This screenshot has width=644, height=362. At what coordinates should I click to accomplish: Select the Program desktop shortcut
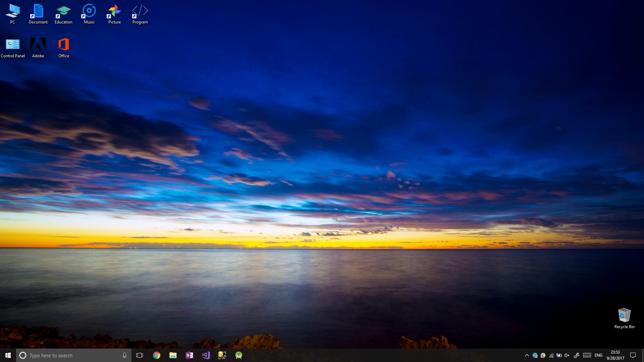[x=140, y=14]
